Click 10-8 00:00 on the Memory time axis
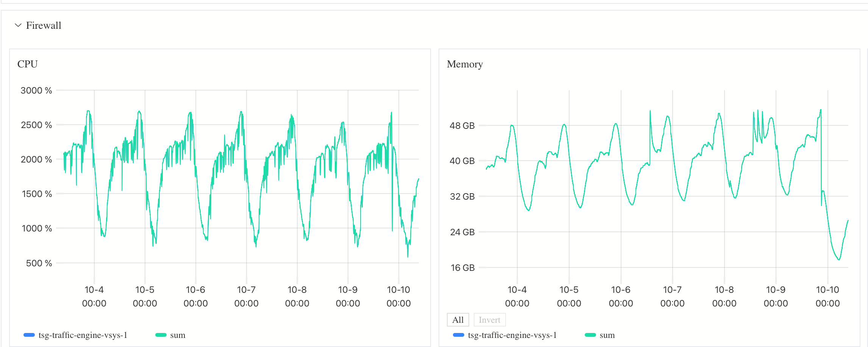This screenshot has width=868, height=347. 724,296
